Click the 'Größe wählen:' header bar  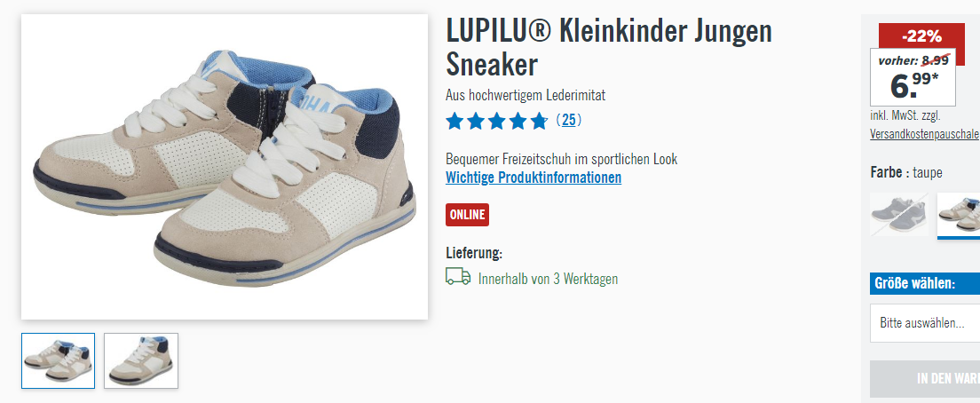(925, 283)
